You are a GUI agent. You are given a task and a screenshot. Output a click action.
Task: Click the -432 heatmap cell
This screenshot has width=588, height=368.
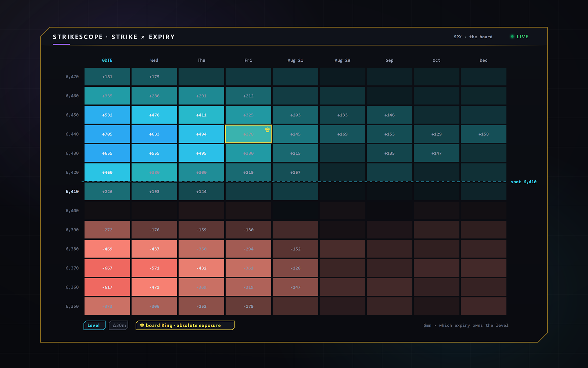coord(201,268)
